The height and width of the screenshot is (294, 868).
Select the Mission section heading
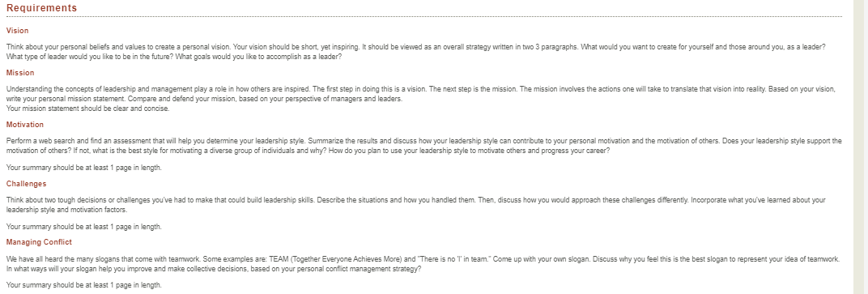coord(20,73)
